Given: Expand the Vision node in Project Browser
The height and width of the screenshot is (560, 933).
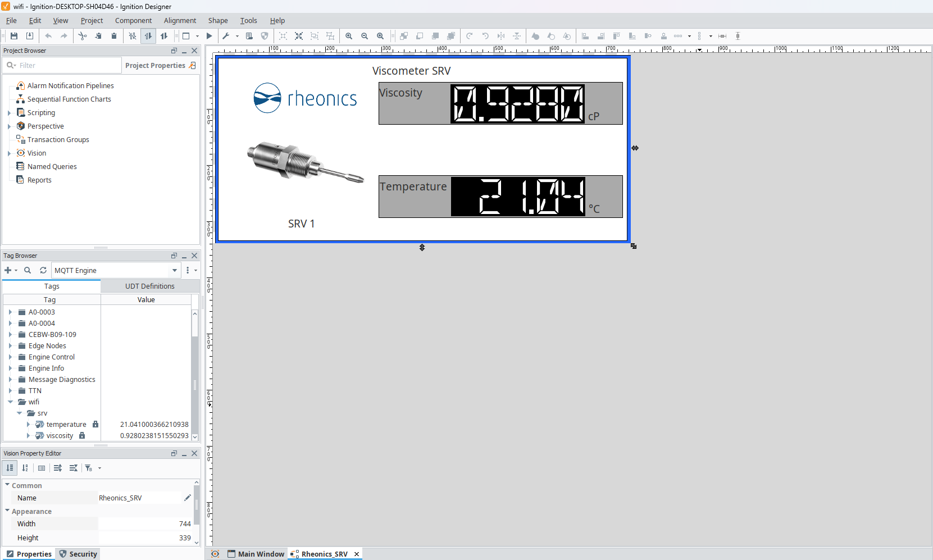Looking at the screenshot, I should [9, 153].
